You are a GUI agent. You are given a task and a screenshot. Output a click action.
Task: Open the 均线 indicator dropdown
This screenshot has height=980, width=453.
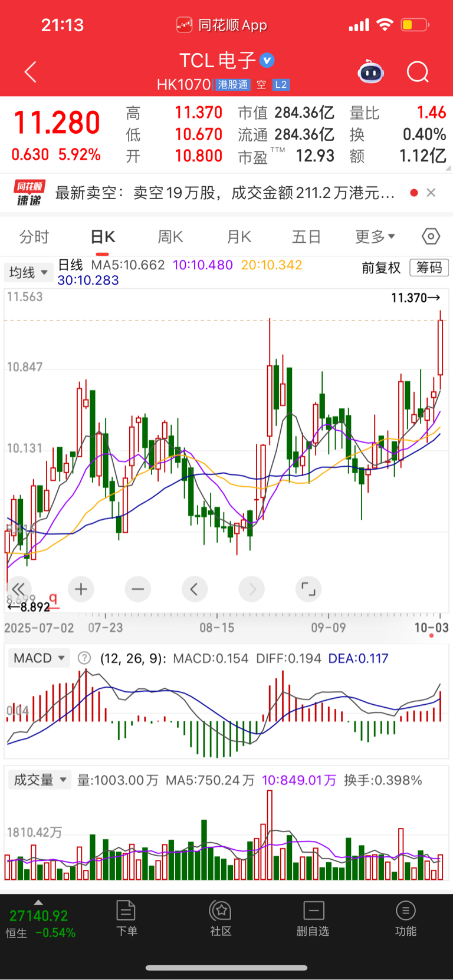(x=28, y=272)
